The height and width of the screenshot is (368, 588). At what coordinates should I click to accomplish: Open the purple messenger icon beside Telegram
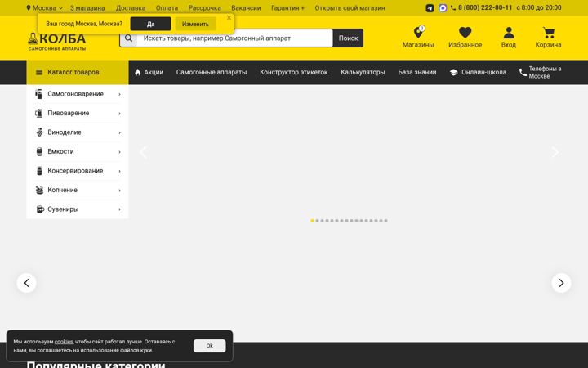[443, 8]
